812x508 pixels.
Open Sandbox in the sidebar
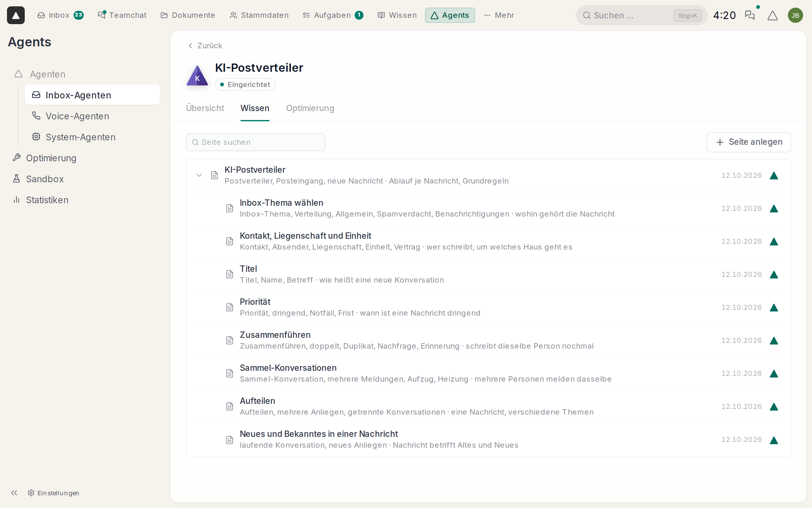[38, 179]
